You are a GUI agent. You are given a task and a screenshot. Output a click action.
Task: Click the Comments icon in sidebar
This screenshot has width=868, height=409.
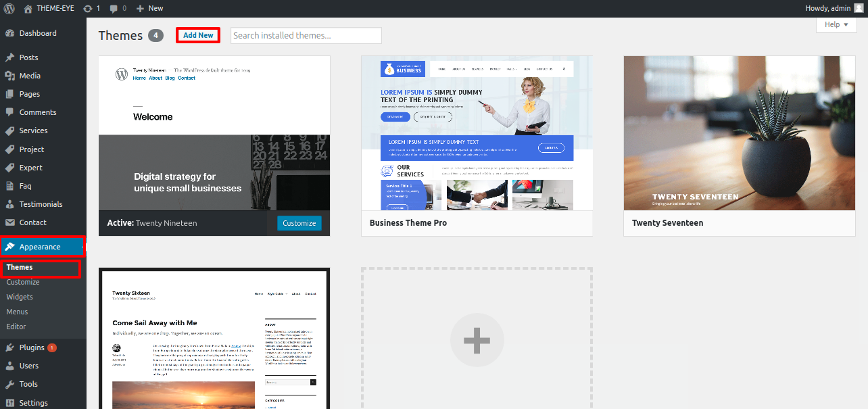click(x=9, y=112)
